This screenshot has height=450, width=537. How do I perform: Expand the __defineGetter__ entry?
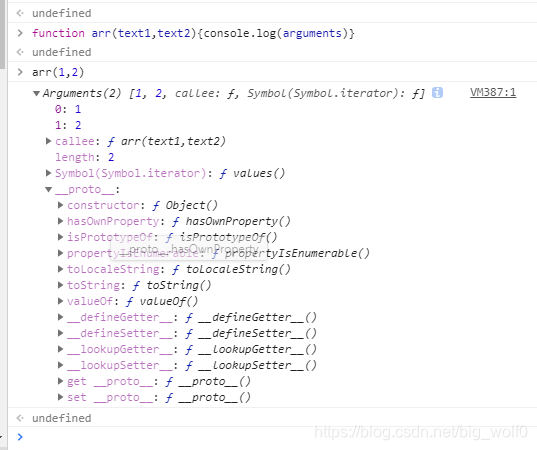60,317
